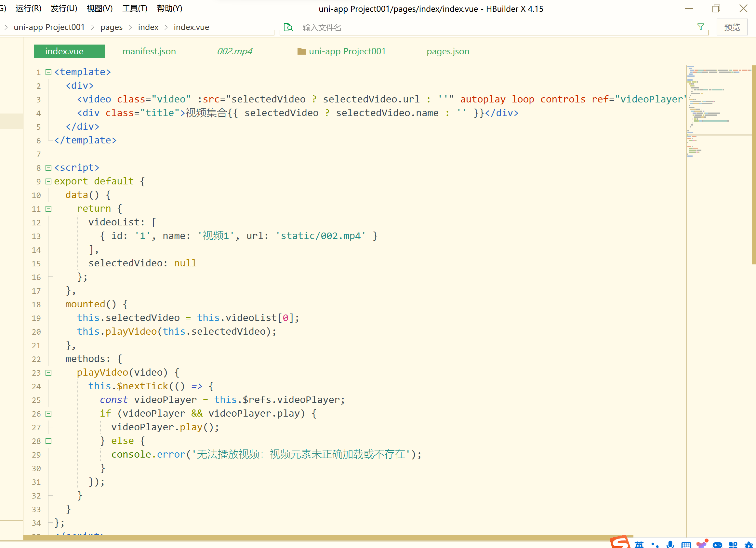Click the Sogou skin shirt icon
Viewport: 756px width, 548px height.
coord(701,544)
